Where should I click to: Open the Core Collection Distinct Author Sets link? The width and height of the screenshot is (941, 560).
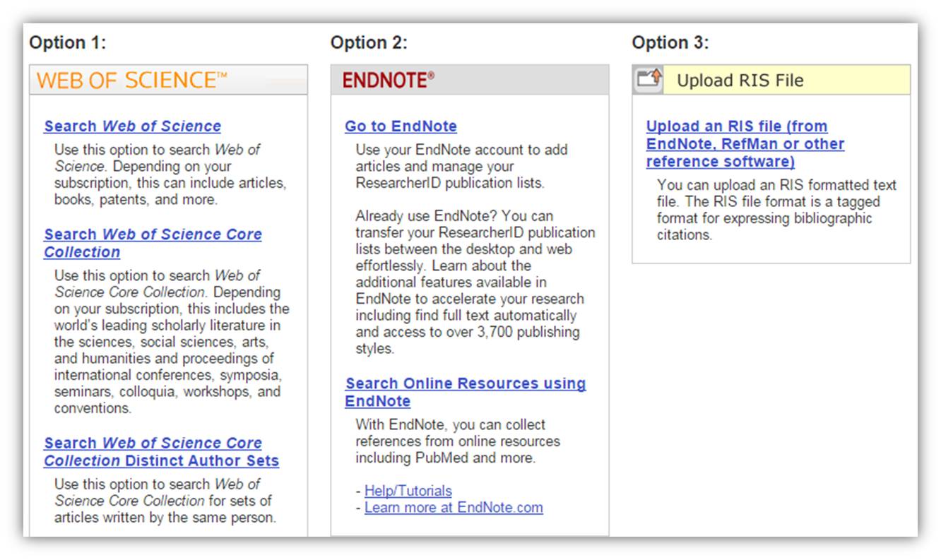[x=161, y=452]
